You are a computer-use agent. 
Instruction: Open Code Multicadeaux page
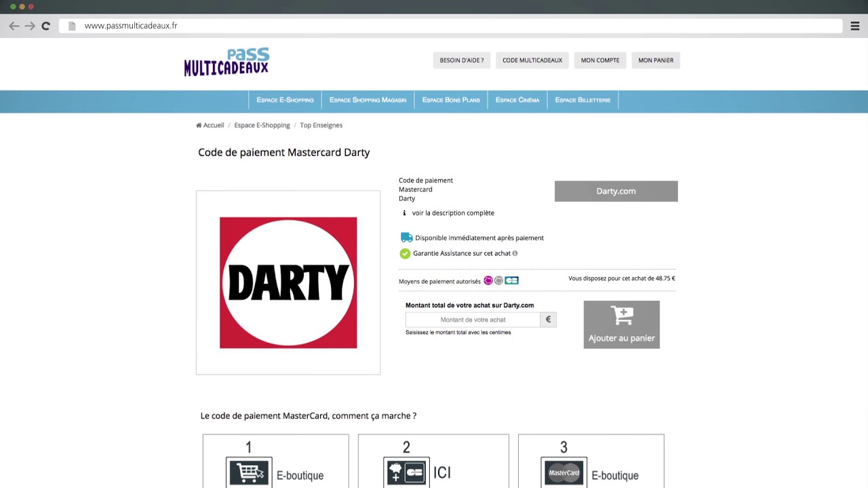coord(532,60)
